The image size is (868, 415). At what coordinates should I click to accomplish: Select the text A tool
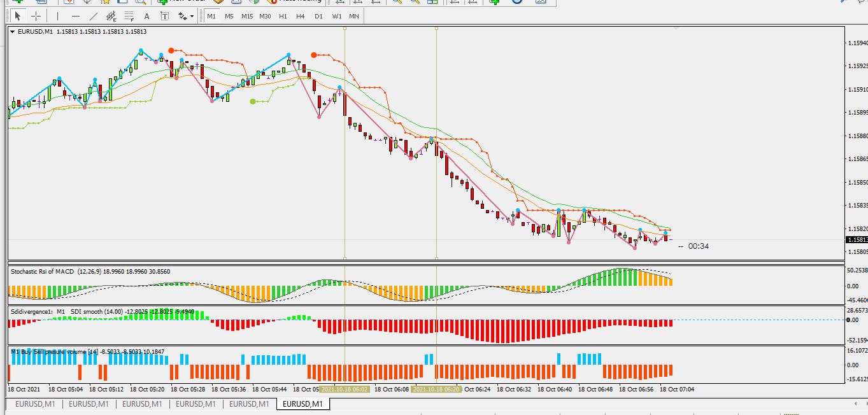pos(147,16)
